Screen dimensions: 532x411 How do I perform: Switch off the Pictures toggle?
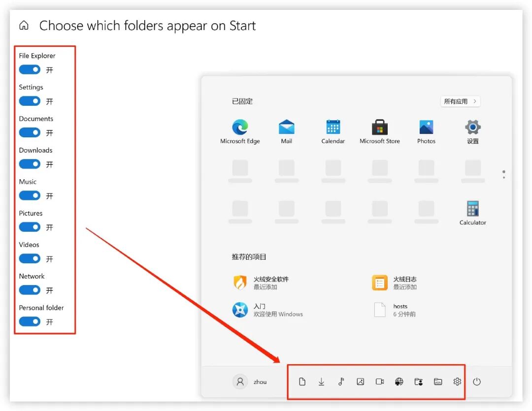(x=30, y=227)
